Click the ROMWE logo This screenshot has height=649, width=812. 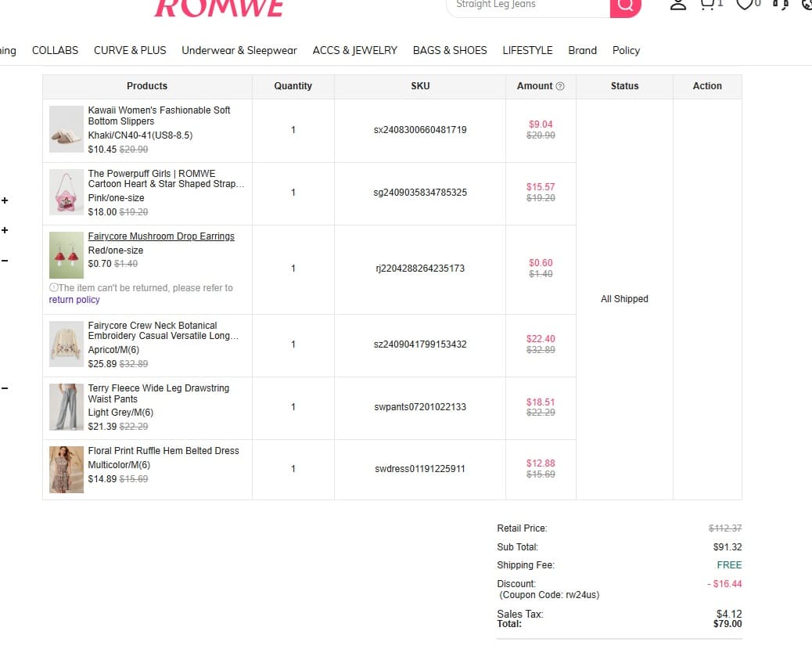[219, 8]
